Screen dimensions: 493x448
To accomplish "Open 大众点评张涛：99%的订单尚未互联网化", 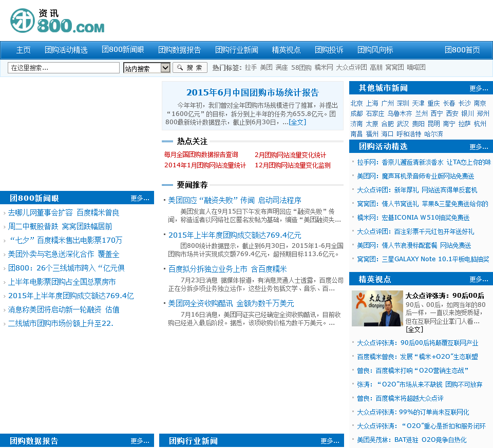I will pos(413,412).
